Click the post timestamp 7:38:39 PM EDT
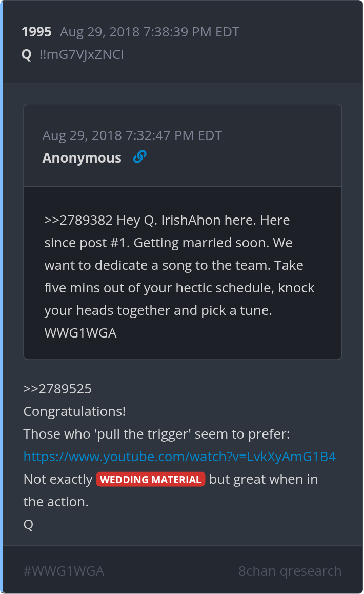 click(x=191, y=32)
